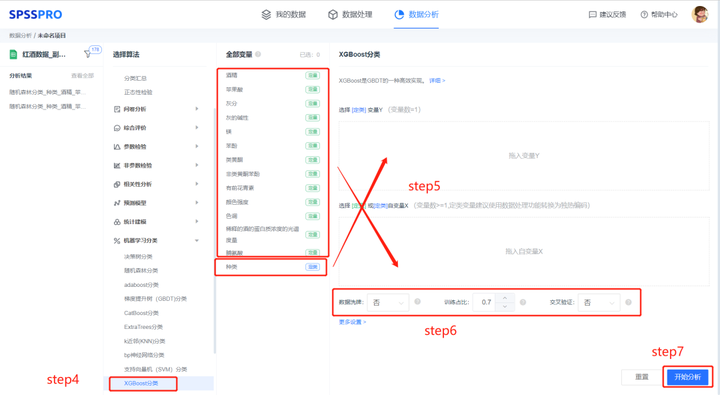Open second 随机森林分类 result entry
This screenshot has width=720, height=395.
[x=48, y=107]
